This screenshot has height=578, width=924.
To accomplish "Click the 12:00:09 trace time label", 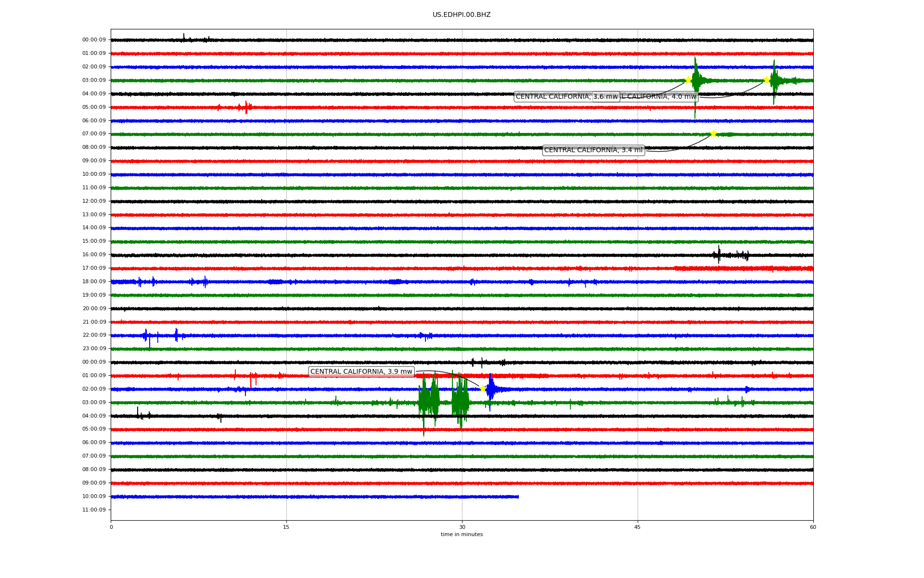I will coord(94,201).
